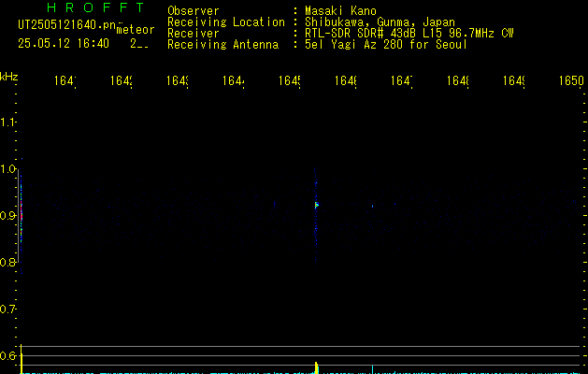Click the yellow intensity spike below the 1645 echo
The height and width of the screenshot is (374, 588).
[317, 367]
